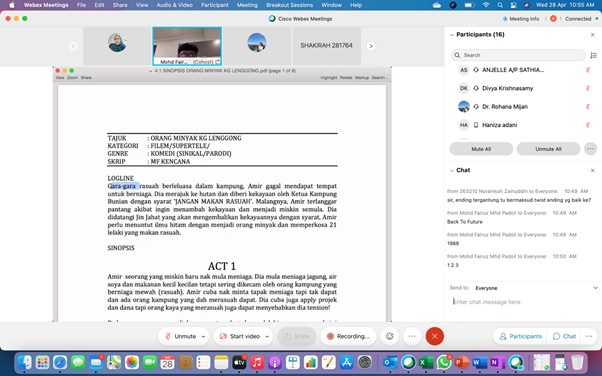Select participant Haniza adani
This screenshot has height=376, width=602.
(499, 125)
